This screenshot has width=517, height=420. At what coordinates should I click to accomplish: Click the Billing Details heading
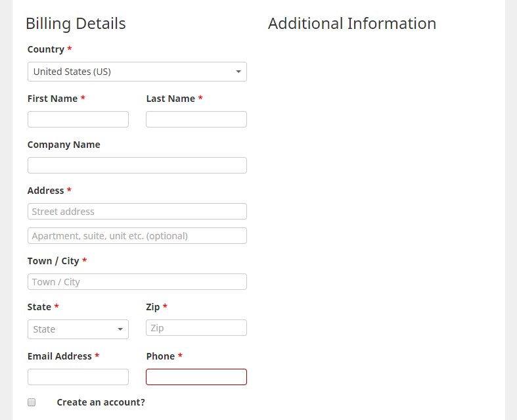[x=76, y=24]
